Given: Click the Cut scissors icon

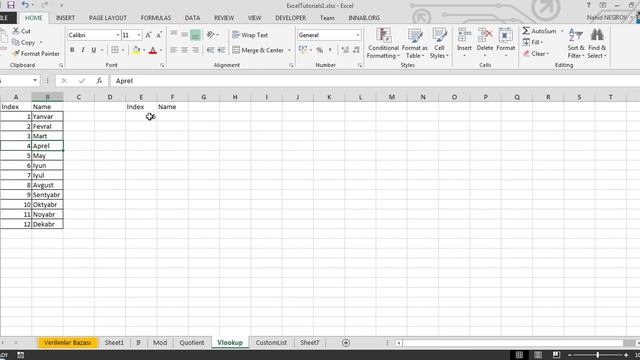Looking at the screenshot, I should pyautogui.click(x=16, y=31).
